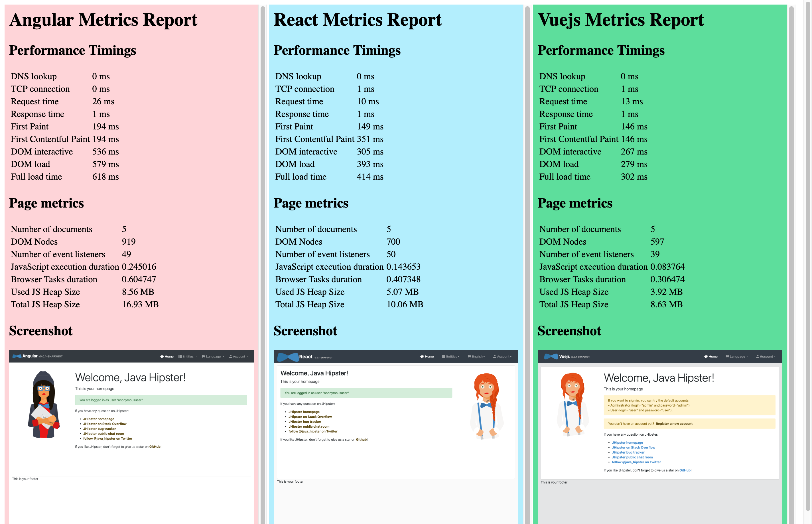Image resolution: width=812 pixels, height=524 pixels.
Task: Click Home icon in Angular navbar
Action: [162, 357]
